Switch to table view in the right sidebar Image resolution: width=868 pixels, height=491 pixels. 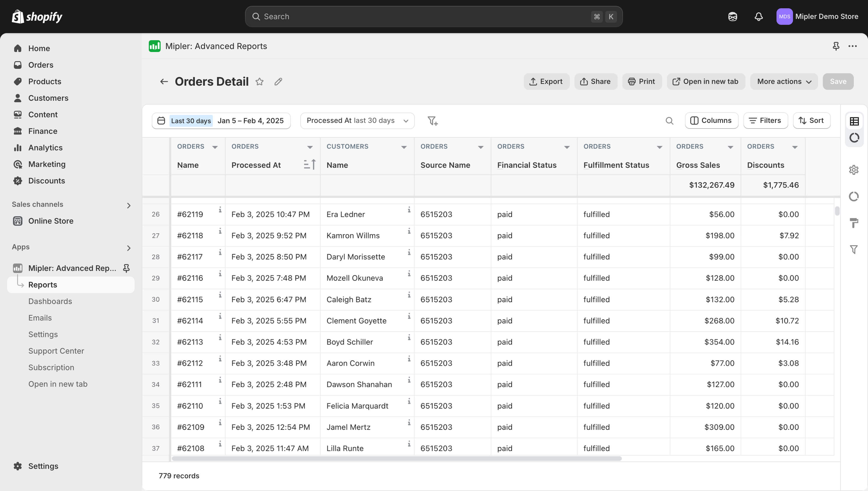(854, 121)
